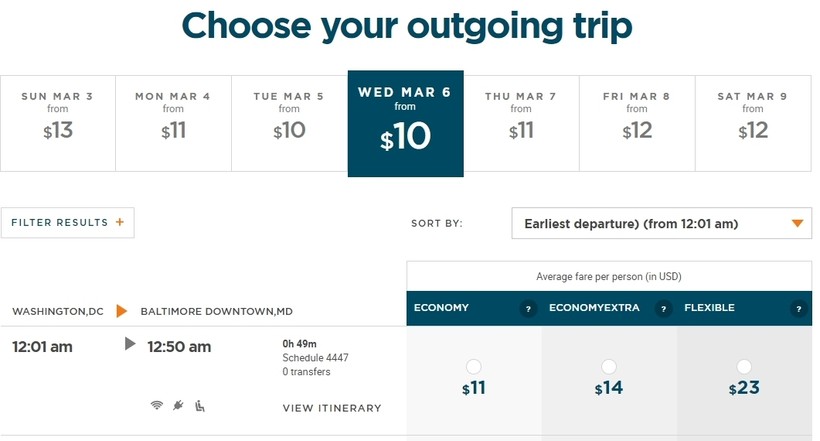Expand Filter Results with the plus button
This screenshot has width=820, height=441.
pos(120,223)
